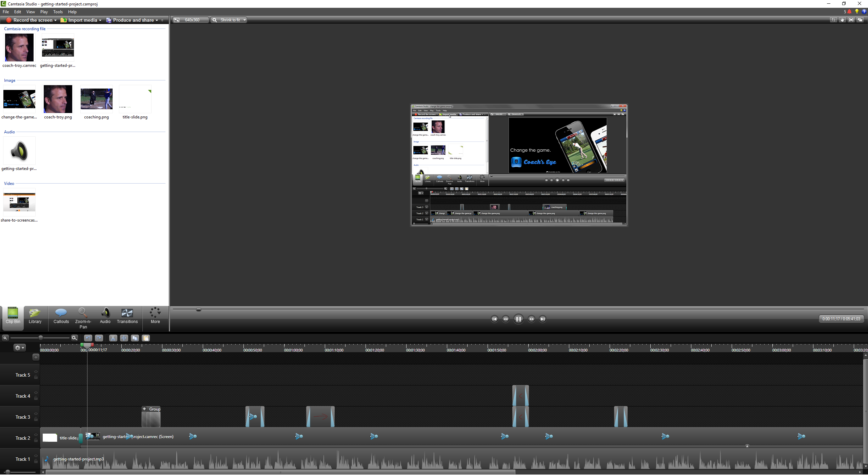Viewport: 868px width, 475px height.
Task: Click the Cut scissors icon
Action: (113, 338)
